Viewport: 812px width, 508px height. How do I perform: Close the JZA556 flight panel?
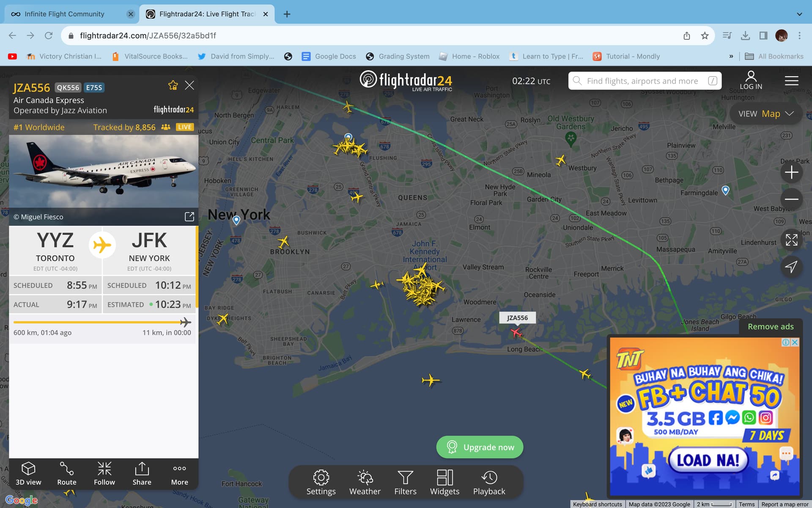[x=189, y=86]
